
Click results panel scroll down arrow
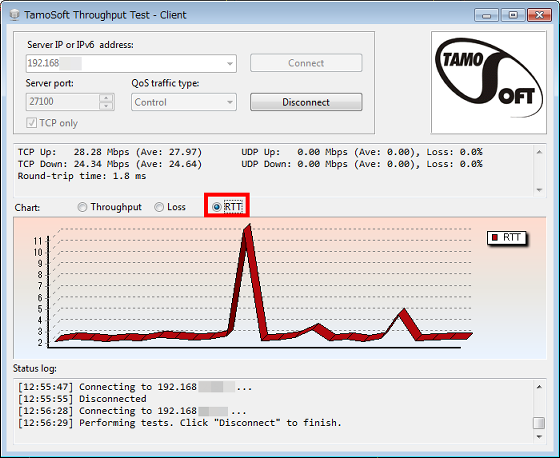point(539,190)
